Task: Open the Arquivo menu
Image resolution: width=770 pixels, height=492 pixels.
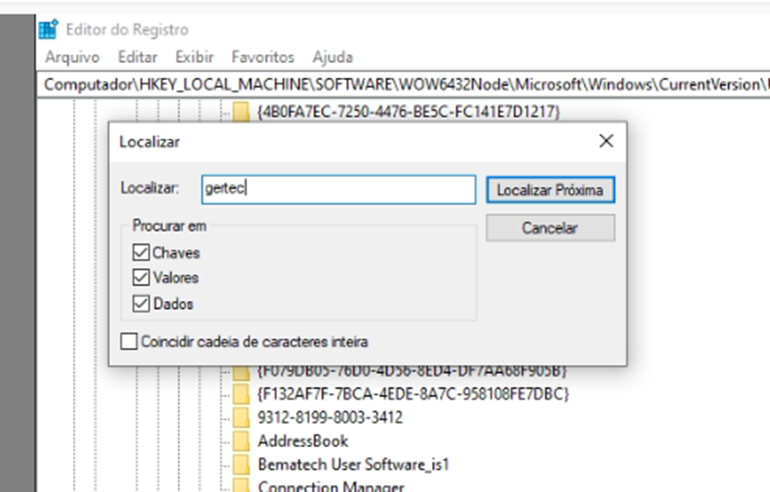Action: click(72, 57)
